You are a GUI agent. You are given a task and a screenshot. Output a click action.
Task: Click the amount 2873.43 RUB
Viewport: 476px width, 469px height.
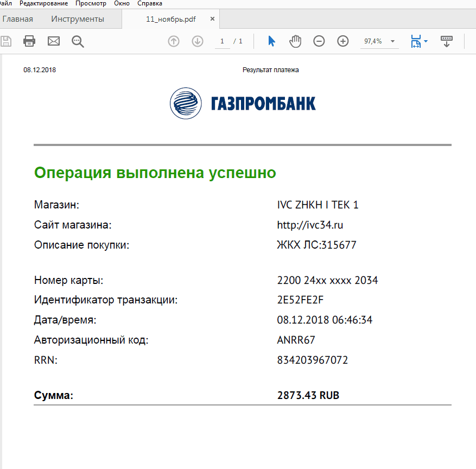(x=308, y=395)
